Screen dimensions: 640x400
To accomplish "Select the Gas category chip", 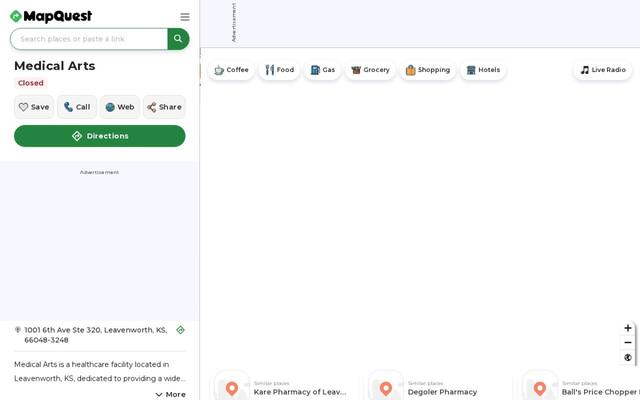I will (x=322, y=70).
